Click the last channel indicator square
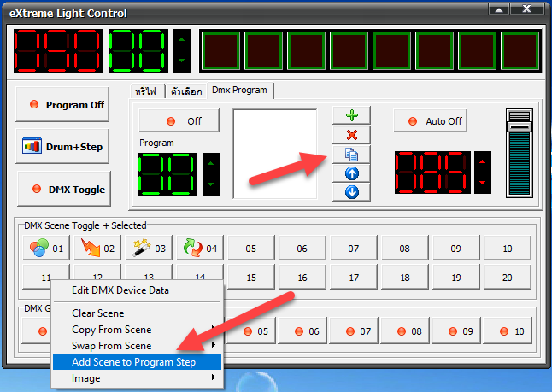This screenshot has width=552, height=392. coord(520,51)
